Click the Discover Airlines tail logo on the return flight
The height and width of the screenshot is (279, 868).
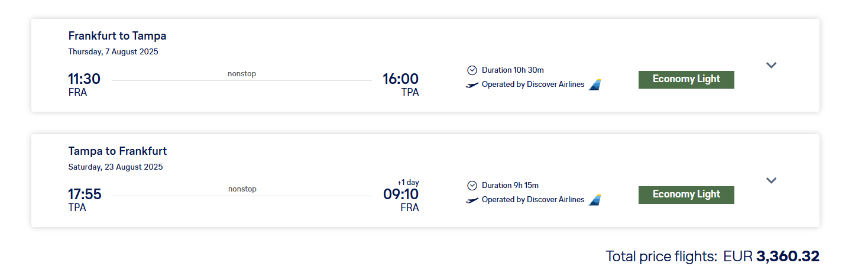(595, 200)
